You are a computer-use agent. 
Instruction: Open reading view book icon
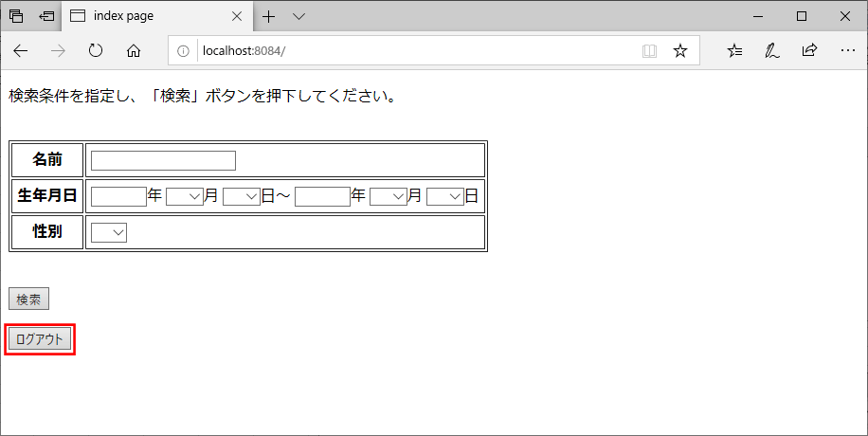click(x=649, y=51)
